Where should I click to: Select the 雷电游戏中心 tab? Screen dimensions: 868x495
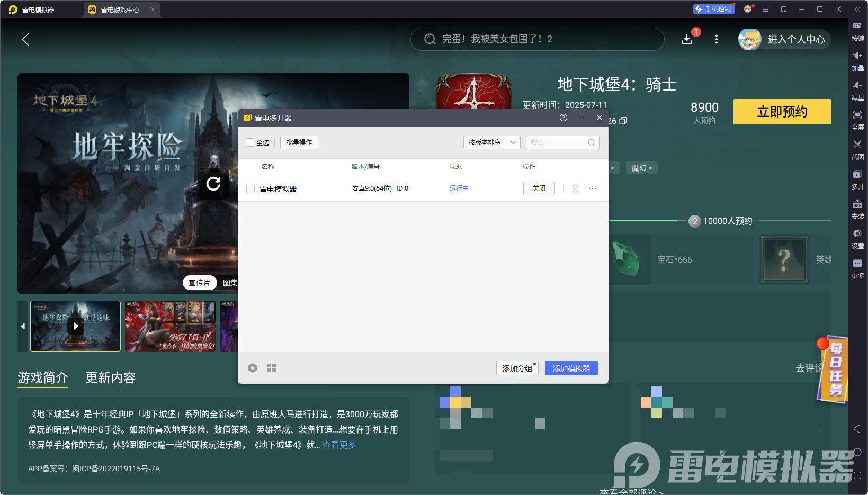click(x=120, y=10)
